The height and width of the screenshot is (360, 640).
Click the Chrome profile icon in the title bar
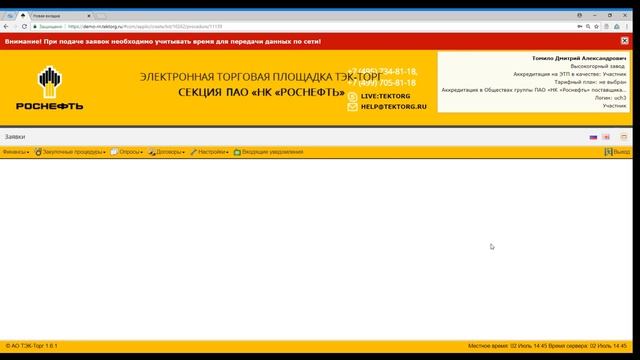point(579,16)
